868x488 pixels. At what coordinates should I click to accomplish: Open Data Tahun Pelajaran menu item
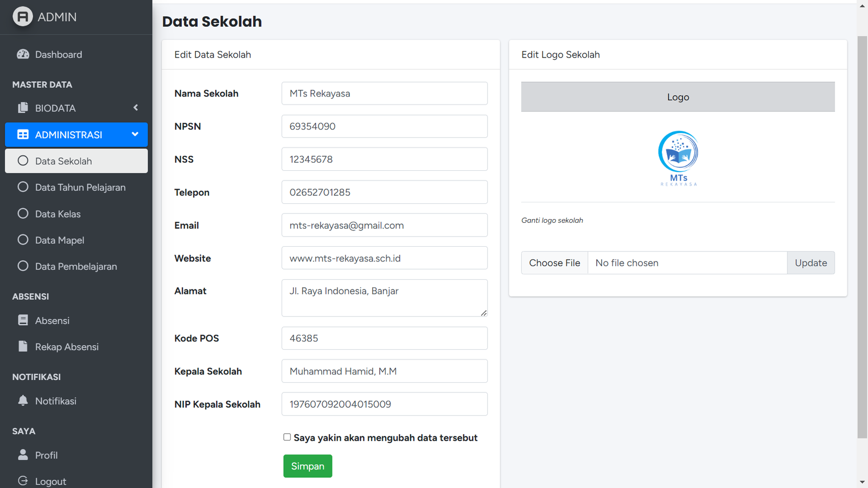[x=80, y=188]
